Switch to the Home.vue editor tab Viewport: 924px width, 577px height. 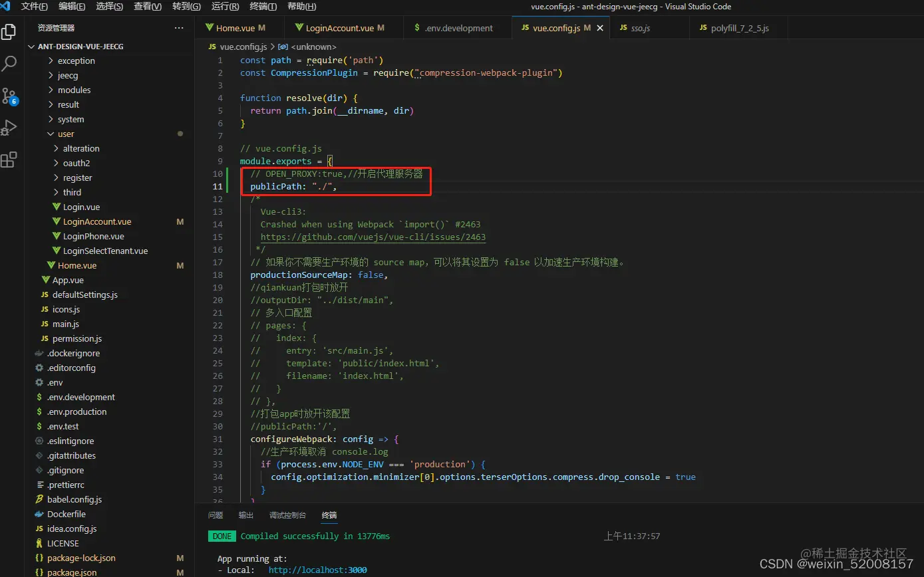click(239, 28)
